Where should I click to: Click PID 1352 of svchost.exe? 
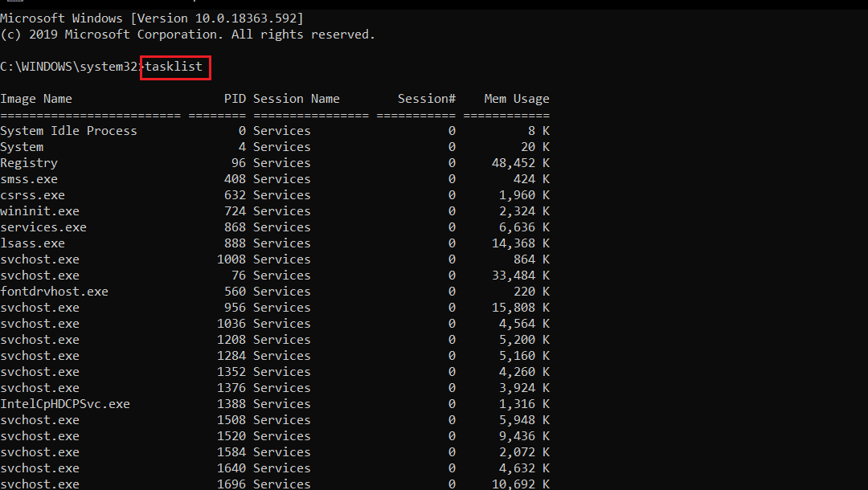coord(231,372)
